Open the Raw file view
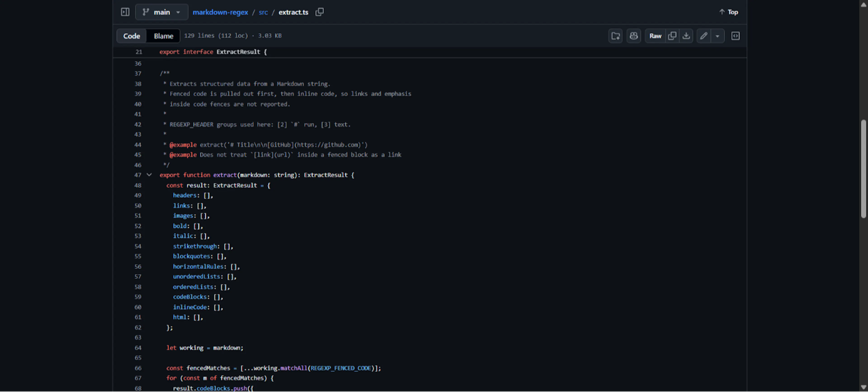 click(655, 36)
